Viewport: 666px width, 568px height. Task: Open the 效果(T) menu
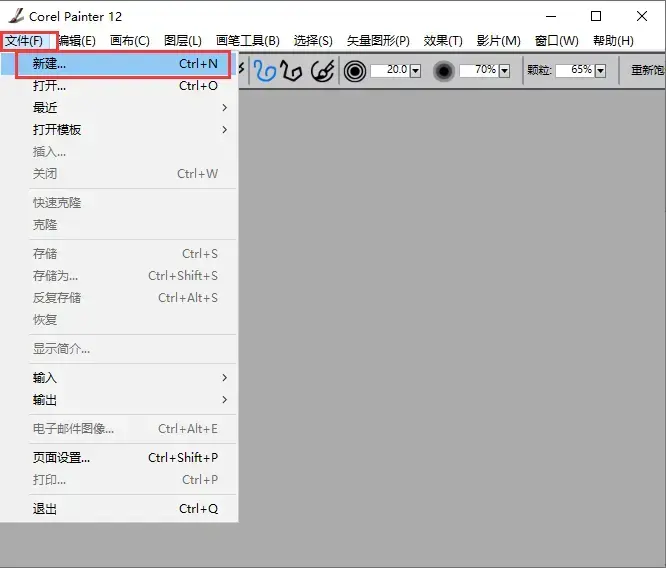(443, 41)
